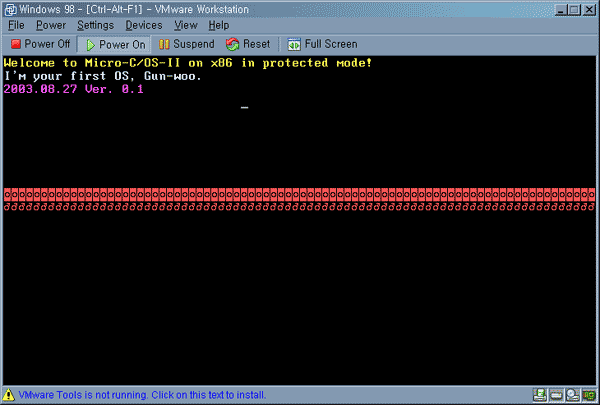Open the Help menu

[x=219, y=25]
